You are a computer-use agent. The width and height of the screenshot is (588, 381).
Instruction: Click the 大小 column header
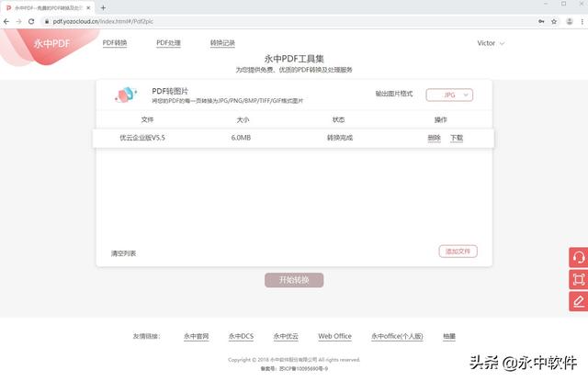coord(243,119)
